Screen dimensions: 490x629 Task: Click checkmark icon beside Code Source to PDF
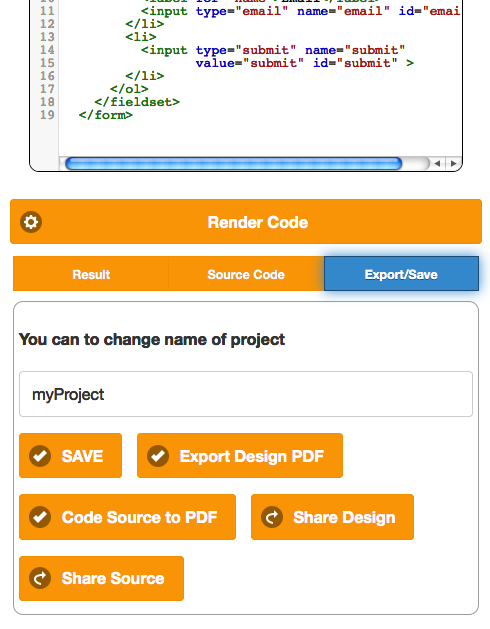click(40, 517)
